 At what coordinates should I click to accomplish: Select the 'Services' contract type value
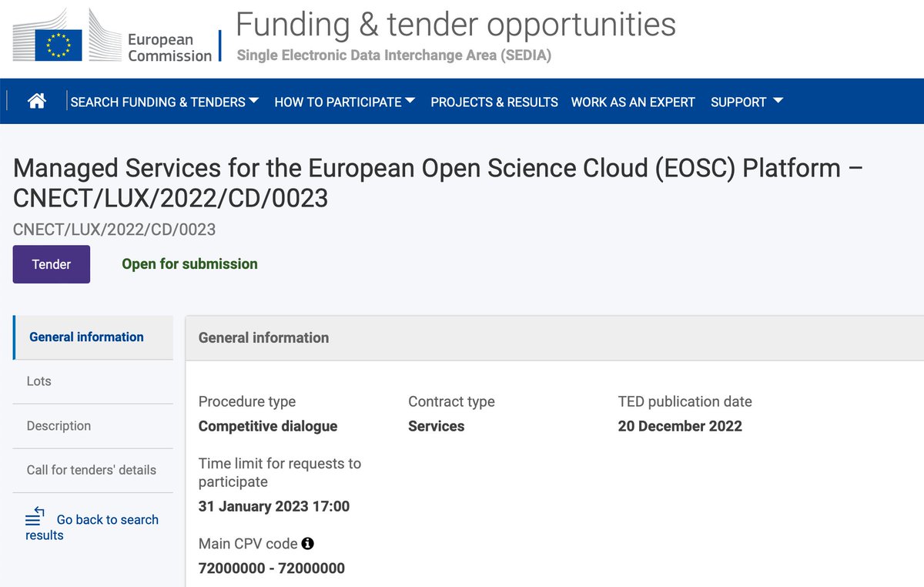click(437, 426)
